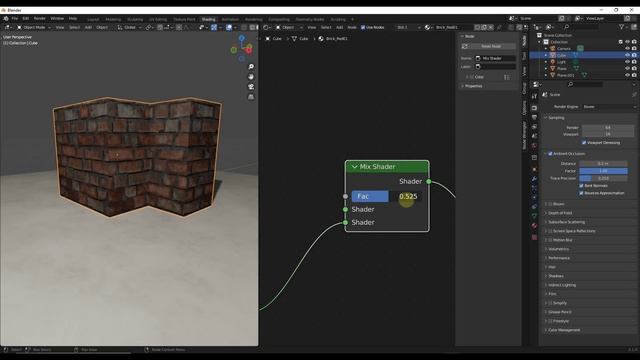This screenshot has width=640, height=360.
Task: Open the File menu
Action: [x=15, y=18]
